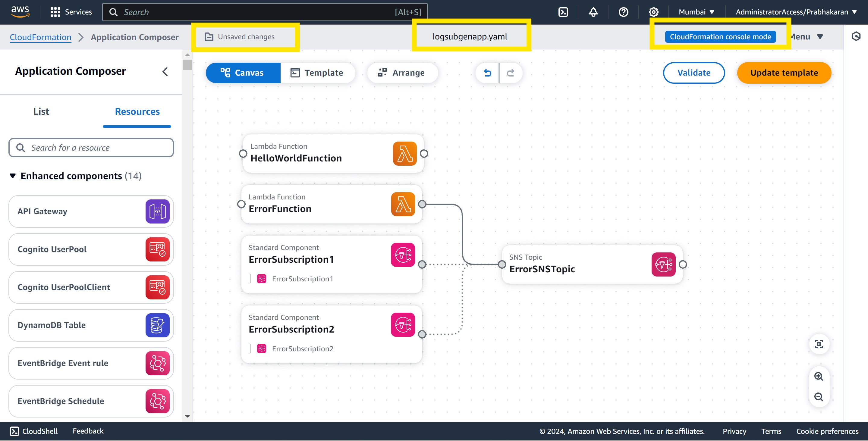Collapse the Enhanced components section
868x441 pixels.
point(12,176)
